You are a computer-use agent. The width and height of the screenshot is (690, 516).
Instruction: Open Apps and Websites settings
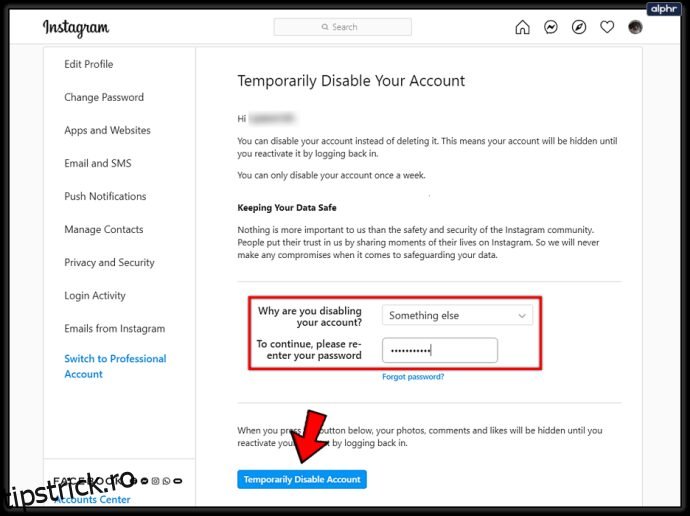(x=107, y=130)
